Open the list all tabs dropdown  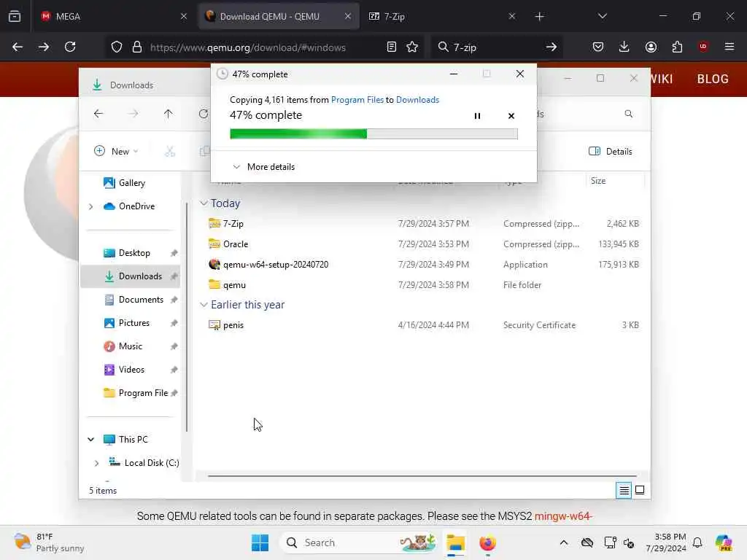pos(602,16)
